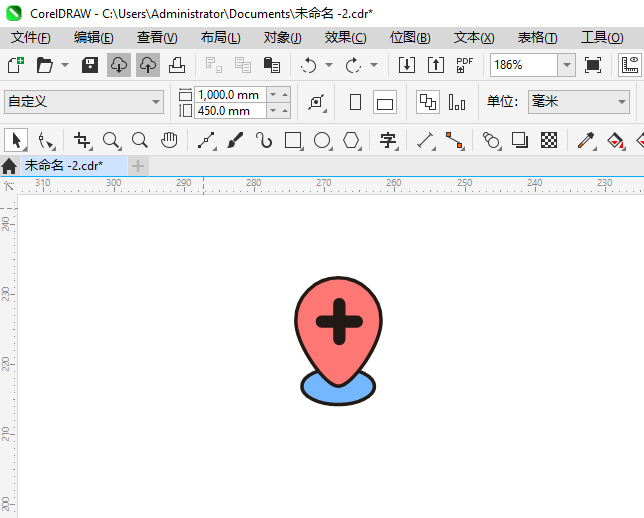Open the 文件(F) menu
The image size is (644, 518).
pos(31,38)
